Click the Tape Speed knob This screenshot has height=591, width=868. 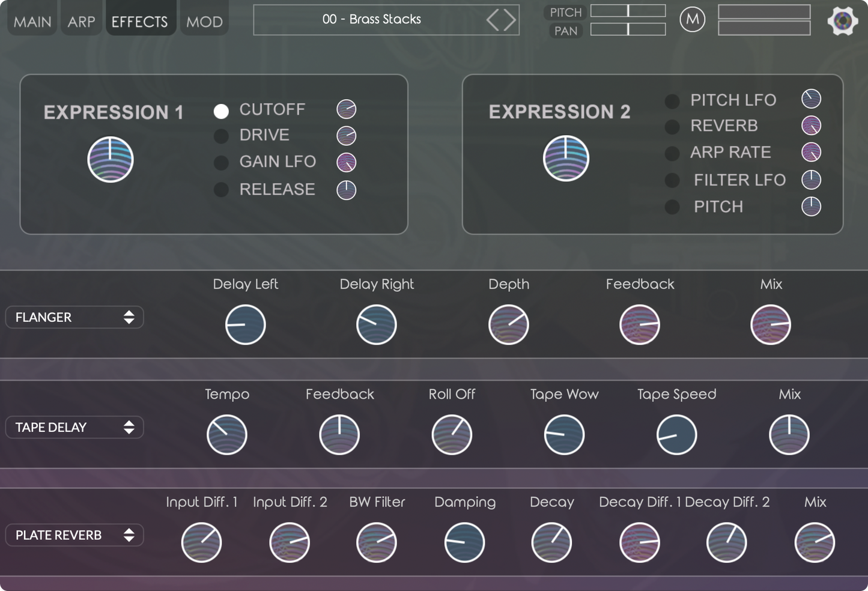(x=676, y=435)
